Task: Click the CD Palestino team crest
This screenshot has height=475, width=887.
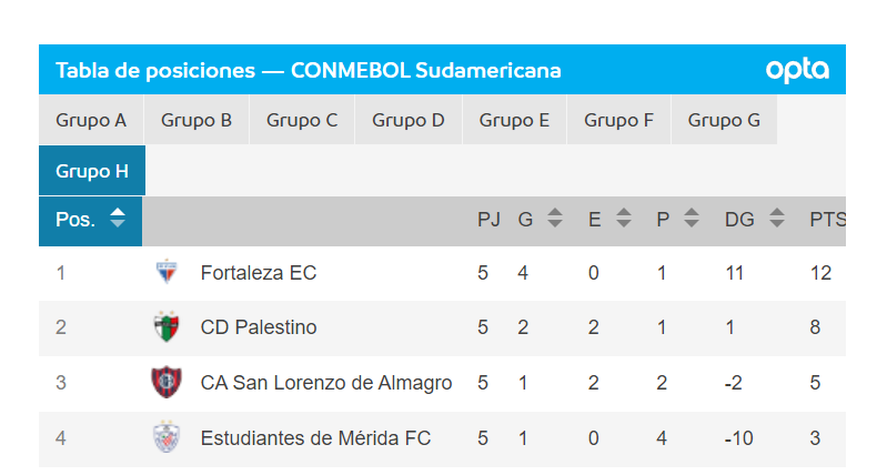Action: pos(166,327)
